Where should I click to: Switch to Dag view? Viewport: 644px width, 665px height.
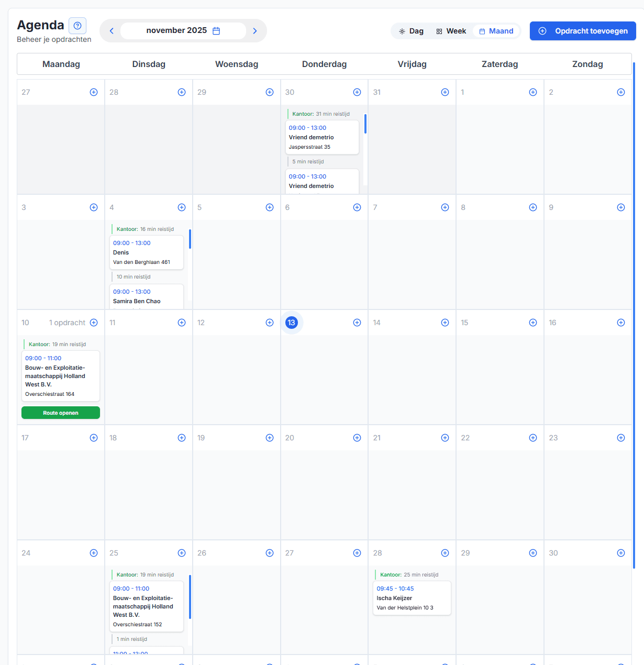pyautogui.click(x=411, y=31)
